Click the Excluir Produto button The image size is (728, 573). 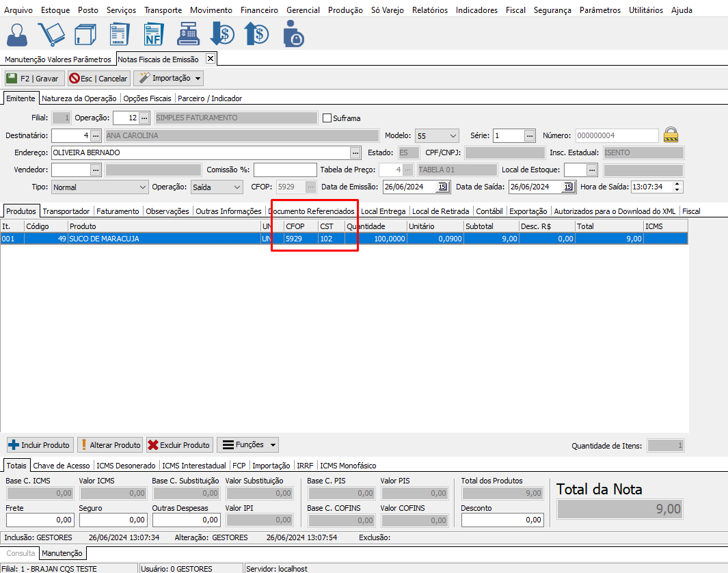pos(179,445)
